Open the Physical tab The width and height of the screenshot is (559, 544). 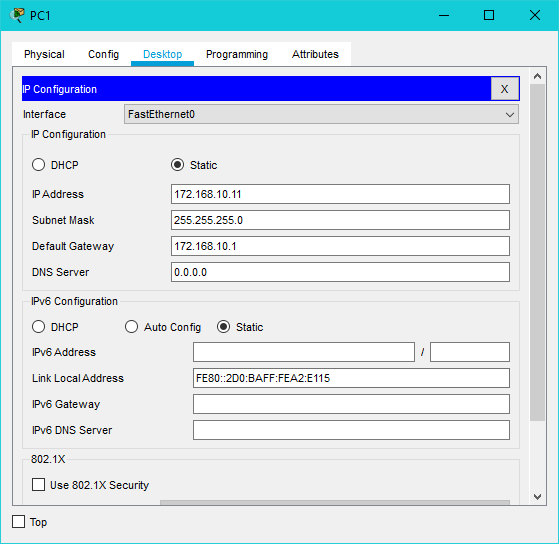pos(44,54)
